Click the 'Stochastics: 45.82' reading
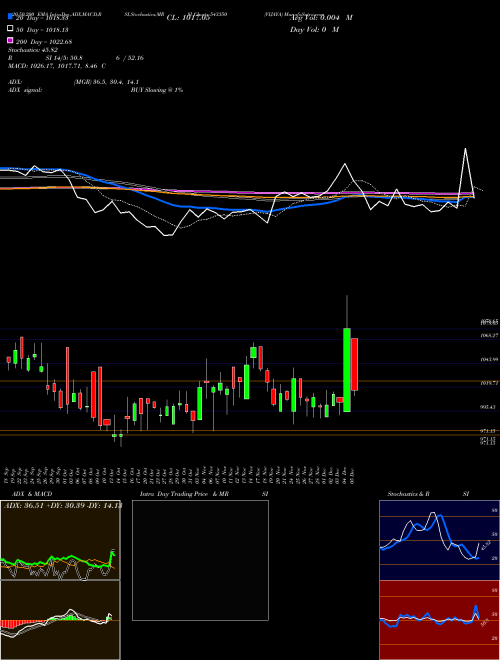 33,50
